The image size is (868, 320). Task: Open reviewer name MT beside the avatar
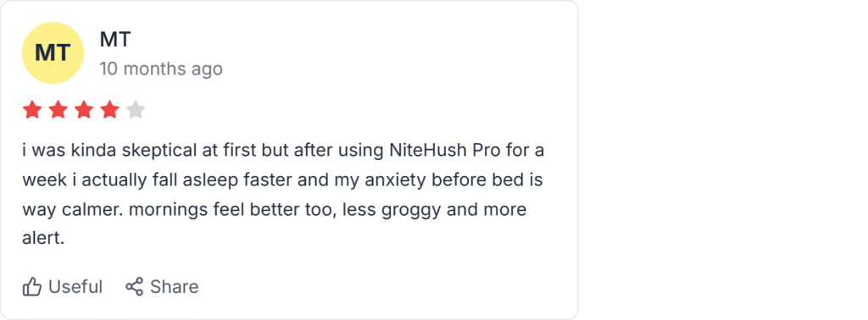pyautogui.click(x=115, y=39)
